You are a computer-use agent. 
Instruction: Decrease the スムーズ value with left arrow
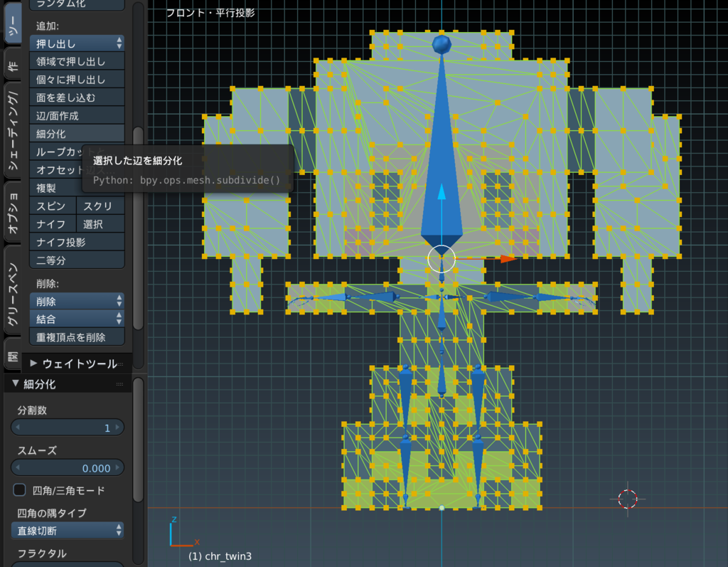pyautogui.click(x=18, y=467)
